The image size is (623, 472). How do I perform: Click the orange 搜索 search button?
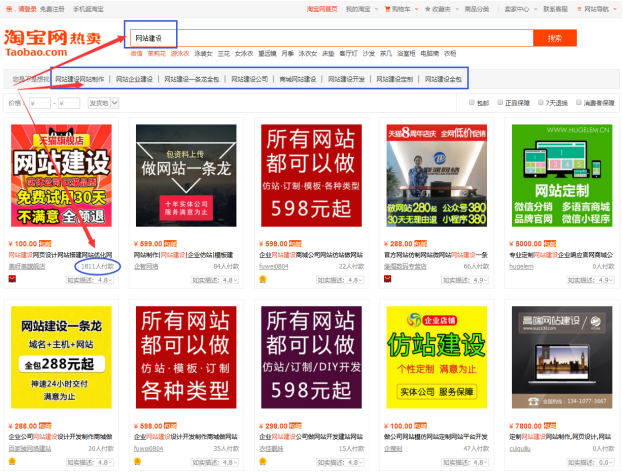point(555,38)
